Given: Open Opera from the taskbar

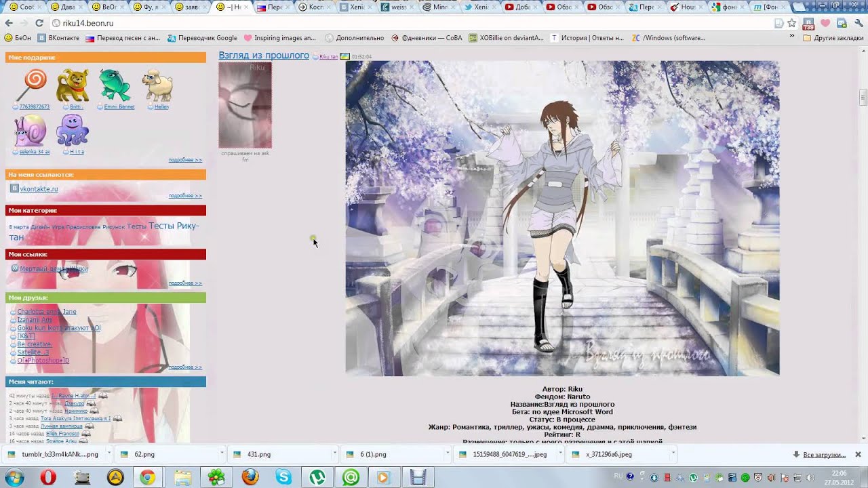Looking at the screenshot, I should (47, 477).
